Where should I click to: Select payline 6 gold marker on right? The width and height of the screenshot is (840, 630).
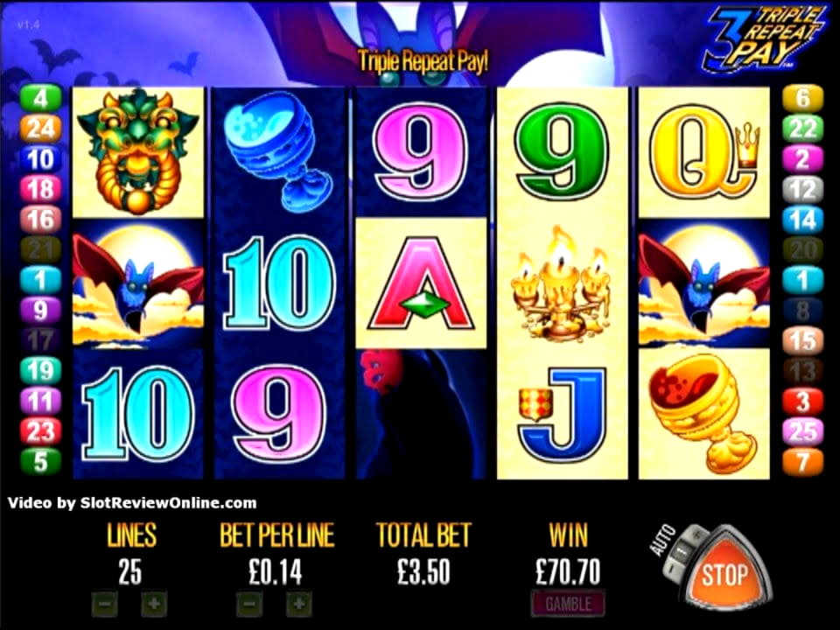[x=802, y=98]
